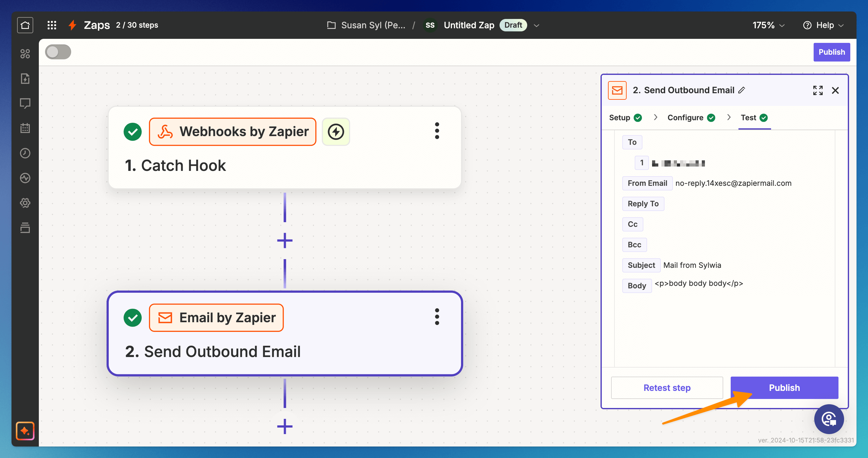Screen dimensions: 868x458
Task: Open Email step three-dot menu
Action: [x=437, y=317]
